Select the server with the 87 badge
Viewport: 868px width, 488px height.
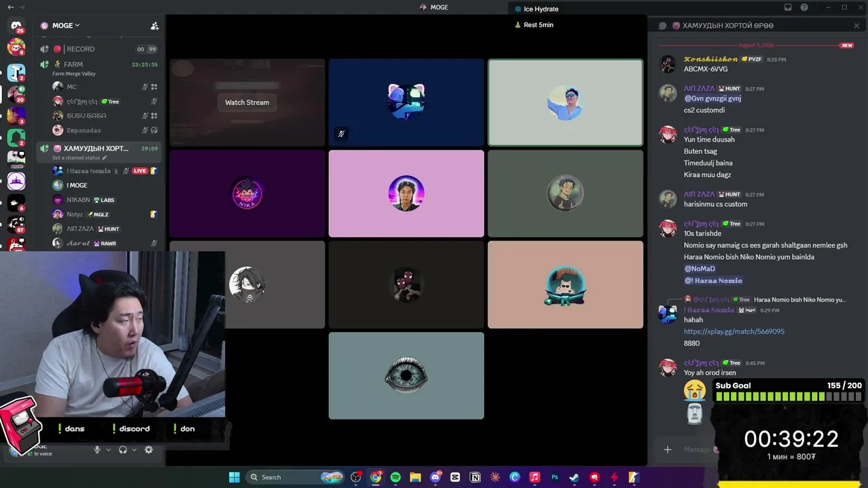pyautogui.click(x=16, y=225)
